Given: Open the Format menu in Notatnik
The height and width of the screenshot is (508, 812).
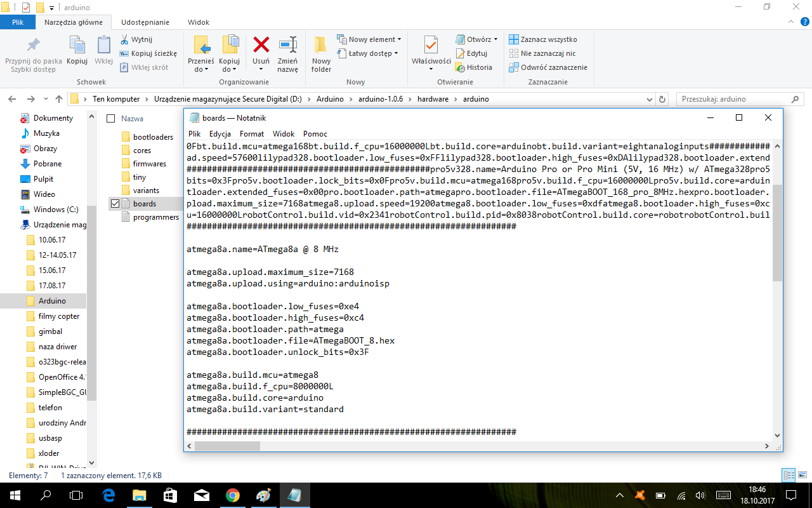Looking at the screenshot, I should pyautogui.click(x=252, y=134).
